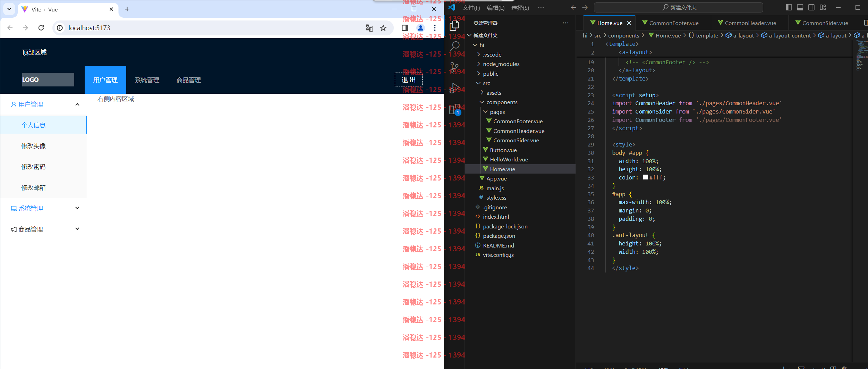Expand the public folder
Viewport: 868px width, 369px height.
520,74
